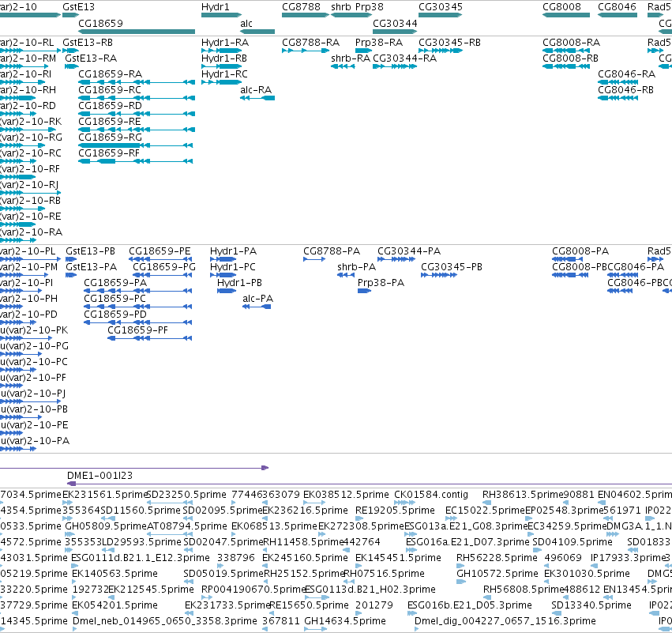Click the alc gene label
This screenshot has width=672, height=633.
click(x=246, y=23)
